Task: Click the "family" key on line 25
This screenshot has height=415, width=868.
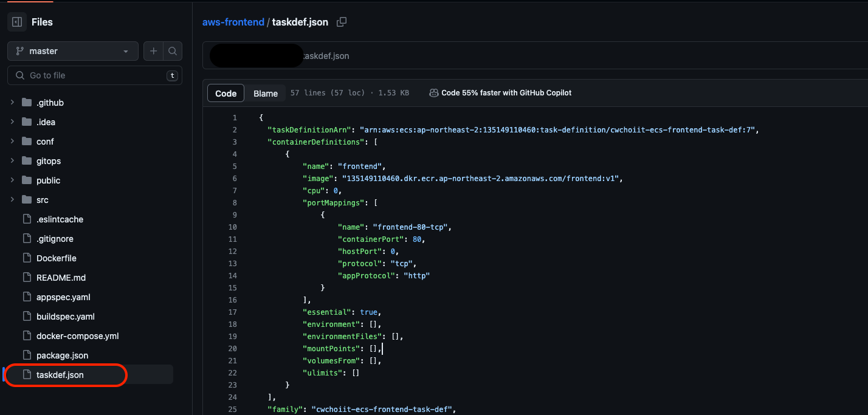Action: click(x=285, y=410)
